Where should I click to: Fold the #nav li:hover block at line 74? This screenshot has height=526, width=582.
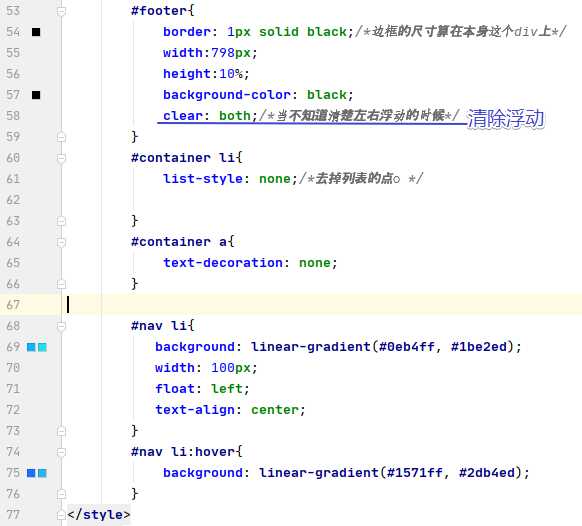coord(61,452)
